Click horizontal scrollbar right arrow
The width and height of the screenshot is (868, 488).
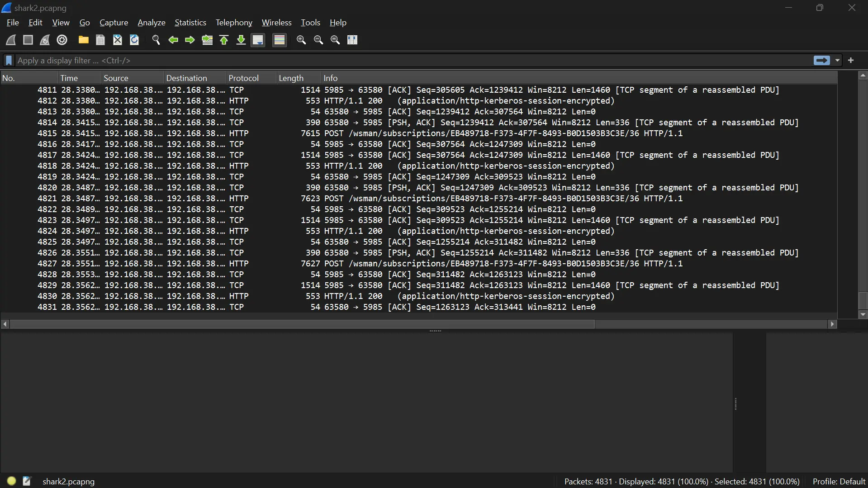point(832,324)
